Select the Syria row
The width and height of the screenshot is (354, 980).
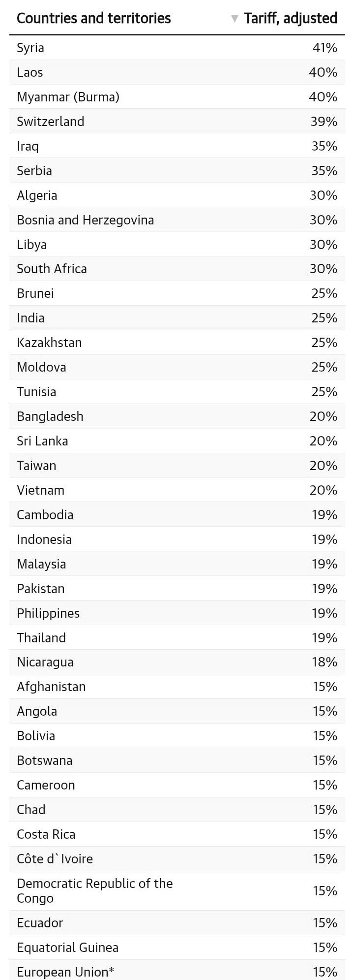177,48
